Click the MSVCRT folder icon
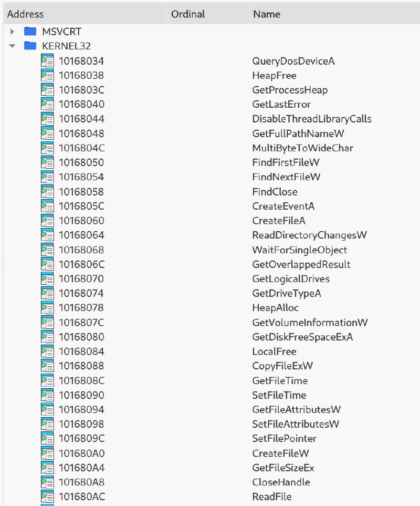 click(30, 32)
